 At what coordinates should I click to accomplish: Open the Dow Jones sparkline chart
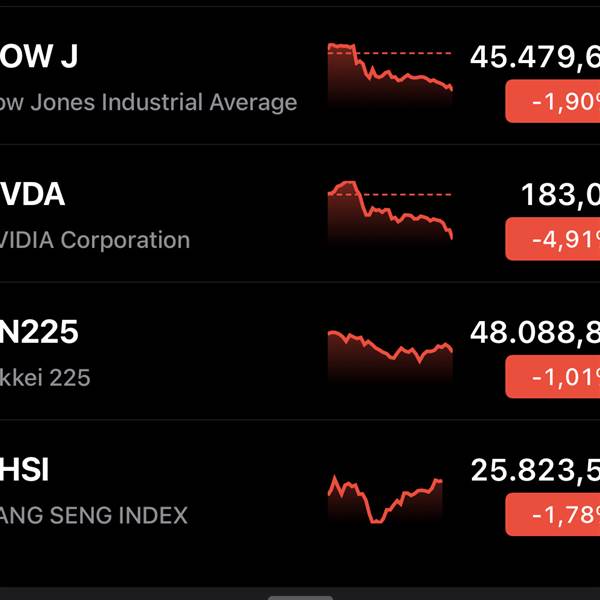point(390,75)
